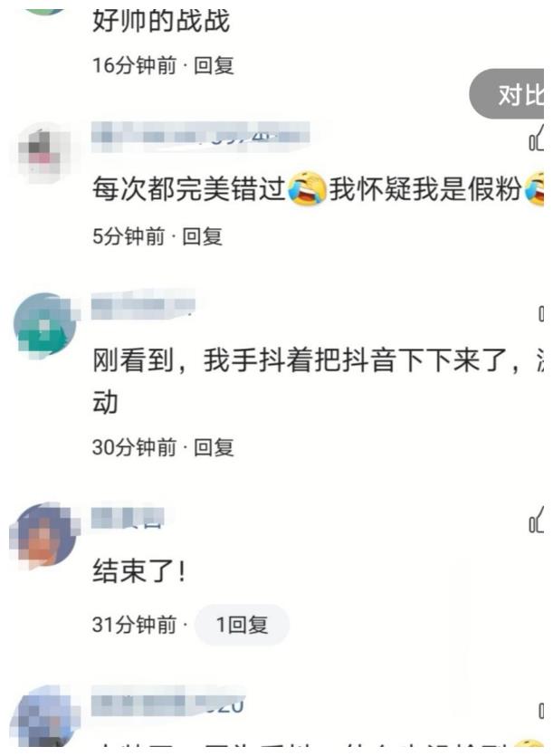553x756 pixels.
Task: Open username above '刚看到' comment
Action: coord(143,305)
